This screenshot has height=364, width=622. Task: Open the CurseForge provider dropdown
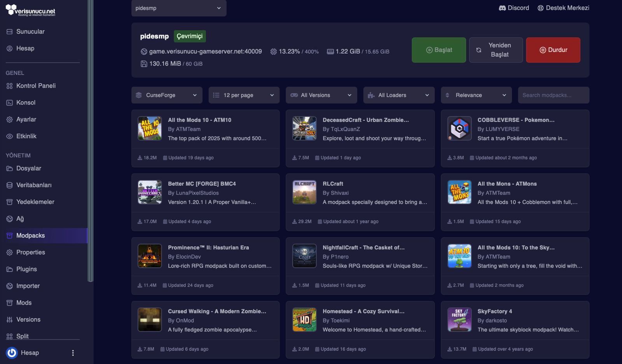point(167,95)
